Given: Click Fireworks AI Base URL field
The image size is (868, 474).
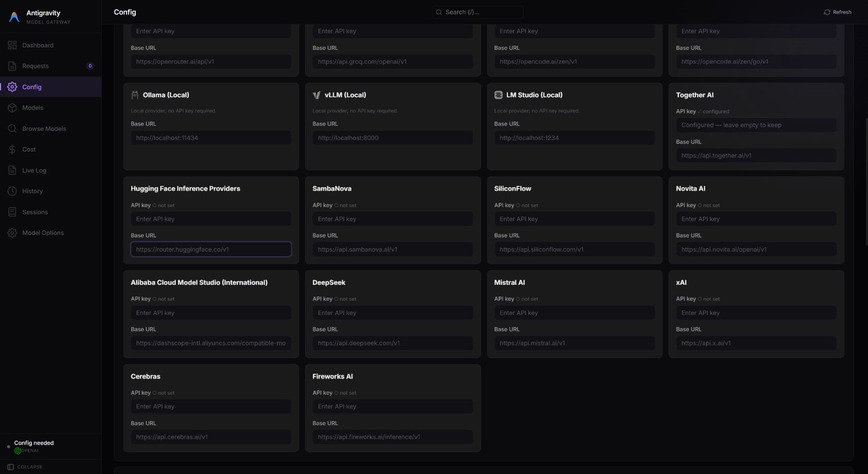Looking at the screenshot, I should [393, 437].
